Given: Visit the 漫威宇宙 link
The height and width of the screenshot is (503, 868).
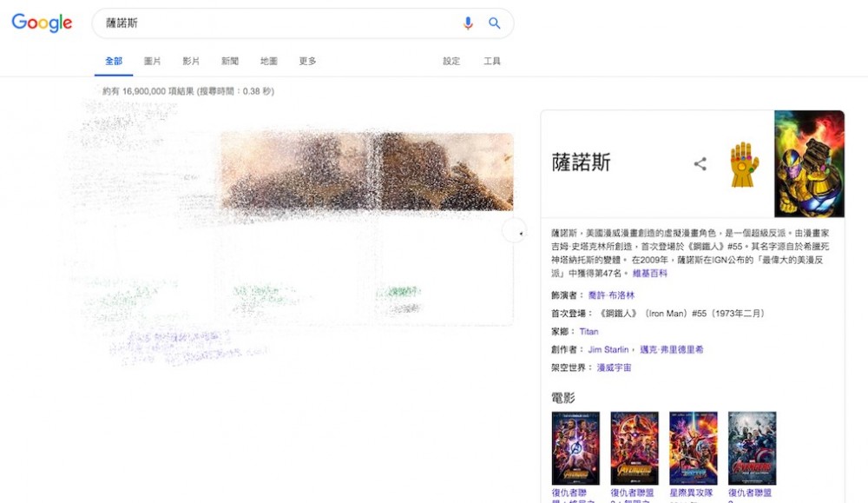Looking at the screenshot, I should (x=615, y=368).
